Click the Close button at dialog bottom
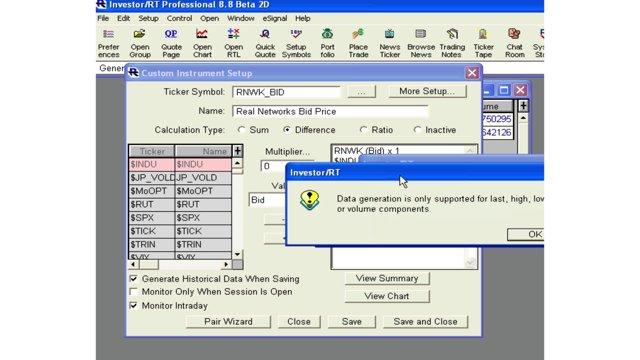Image resolution: width=640 pixels, height=360 pixels. (299, 322)
